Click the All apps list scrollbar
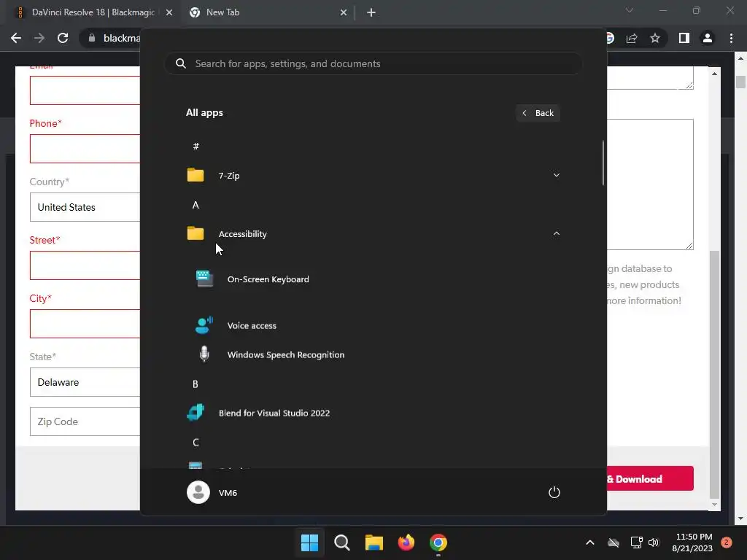747x560 pixels. point(603,163)
